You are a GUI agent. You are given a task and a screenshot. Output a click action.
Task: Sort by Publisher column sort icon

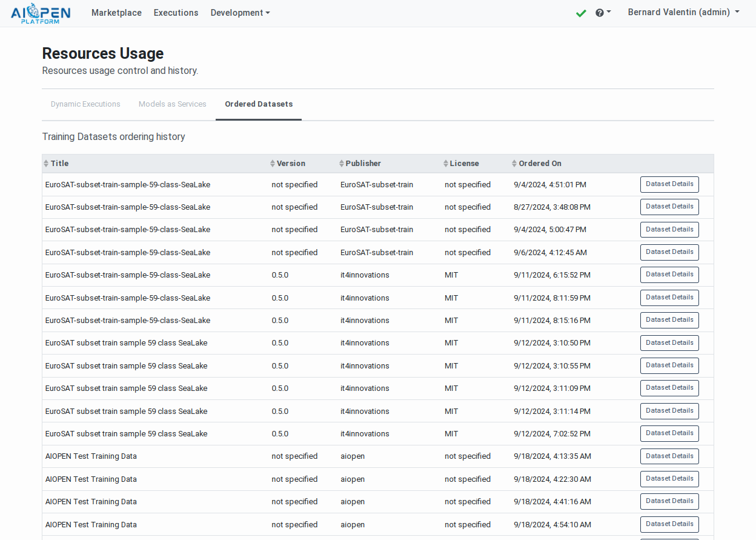click(342, 164)
